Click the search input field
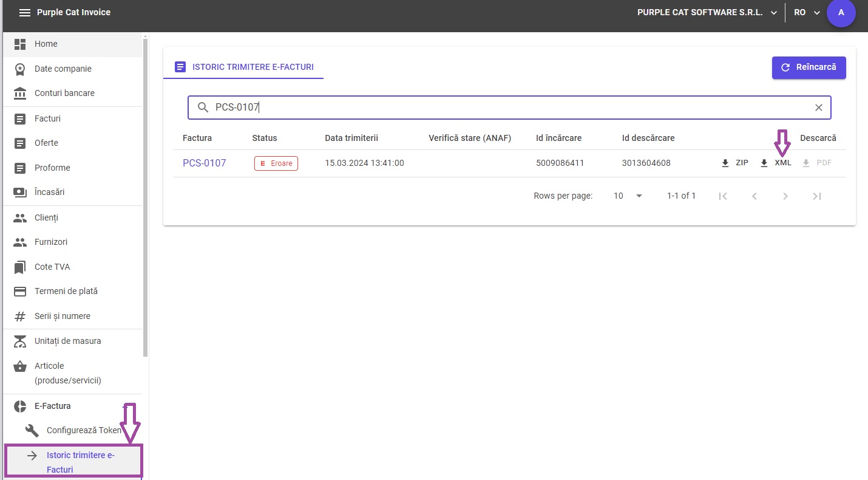This screenshot has width=868, height=480. 510,108
